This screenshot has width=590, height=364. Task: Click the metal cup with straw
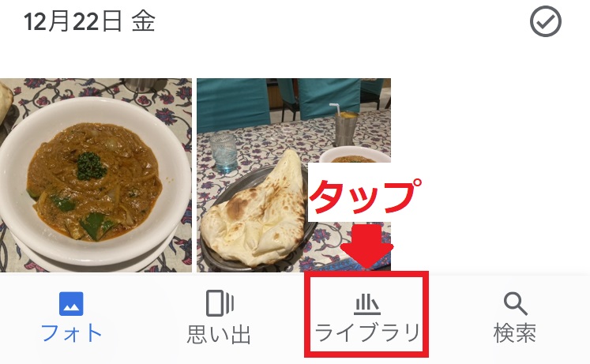click(x=344, y=126)
